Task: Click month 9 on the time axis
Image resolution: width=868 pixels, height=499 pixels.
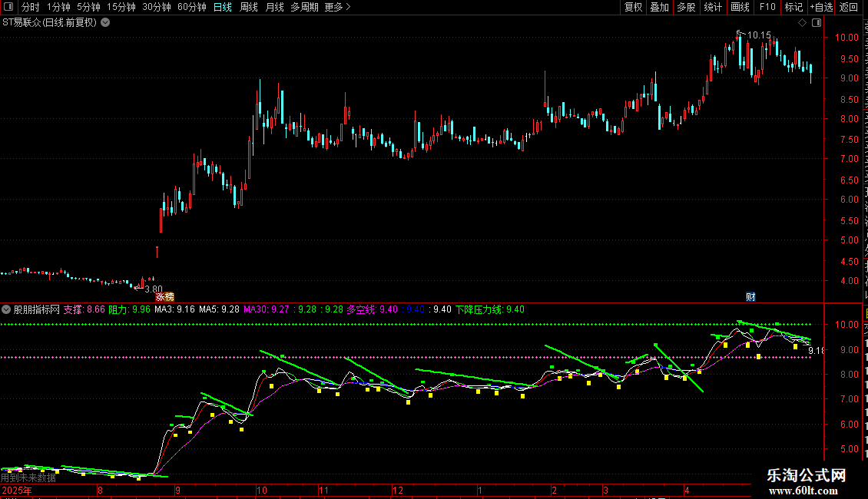Action: (177, 490)
